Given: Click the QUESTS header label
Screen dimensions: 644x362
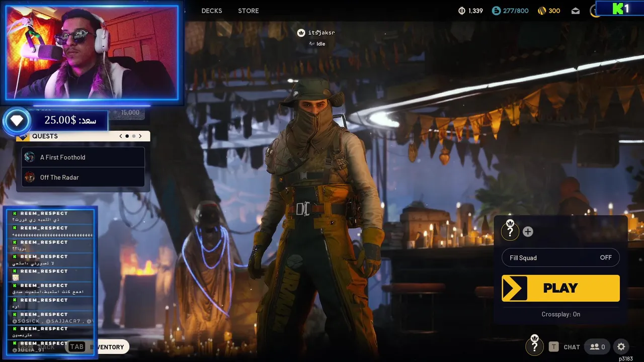Looking at the screenshot, I should pos(45,136).
